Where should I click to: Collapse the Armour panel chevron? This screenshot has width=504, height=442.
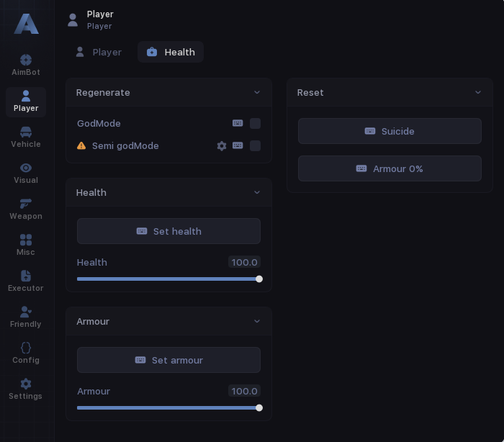(x=257, y=322)
